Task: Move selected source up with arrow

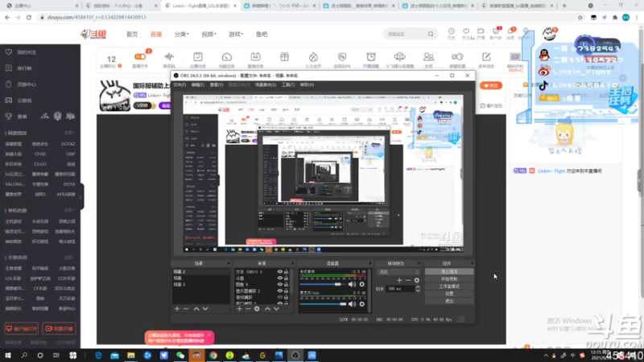Action: click(x=267, y=309)
